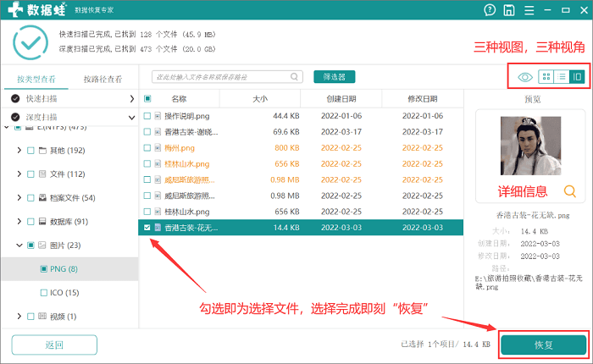Click the video icon next to 视频 (1)

pyautogui.click(x=42, y=317)
